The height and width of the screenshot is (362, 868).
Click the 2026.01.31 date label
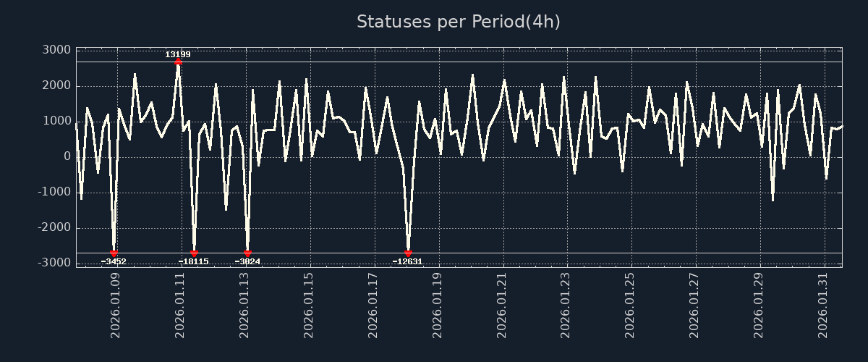pyautogui.click(x=822, y=306)
